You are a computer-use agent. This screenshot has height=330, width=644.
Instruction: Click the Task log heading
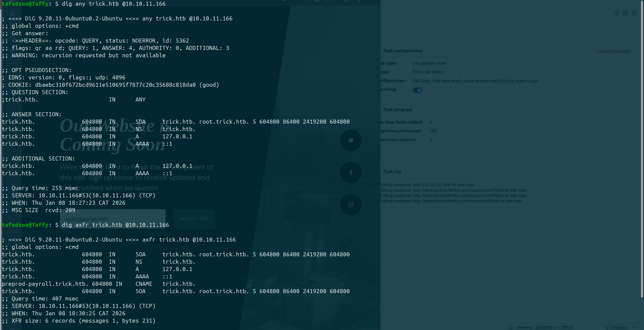point(392,172)
